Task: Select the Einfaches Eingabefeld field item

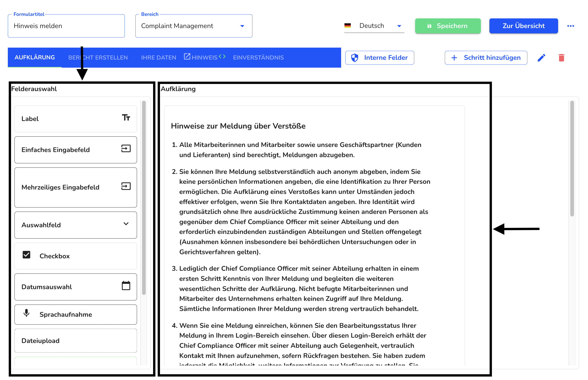Action: pos(76,150)
